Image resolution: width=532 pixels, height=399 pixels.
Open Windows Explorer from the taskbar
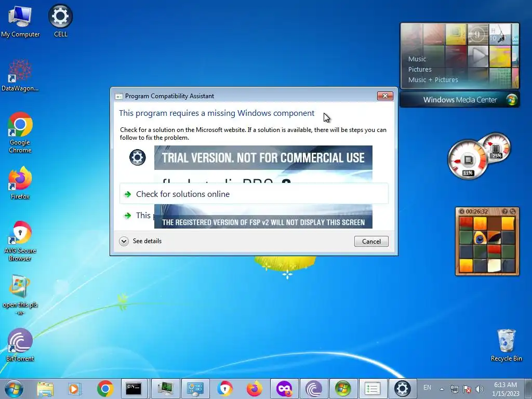(x=45, y=389)
